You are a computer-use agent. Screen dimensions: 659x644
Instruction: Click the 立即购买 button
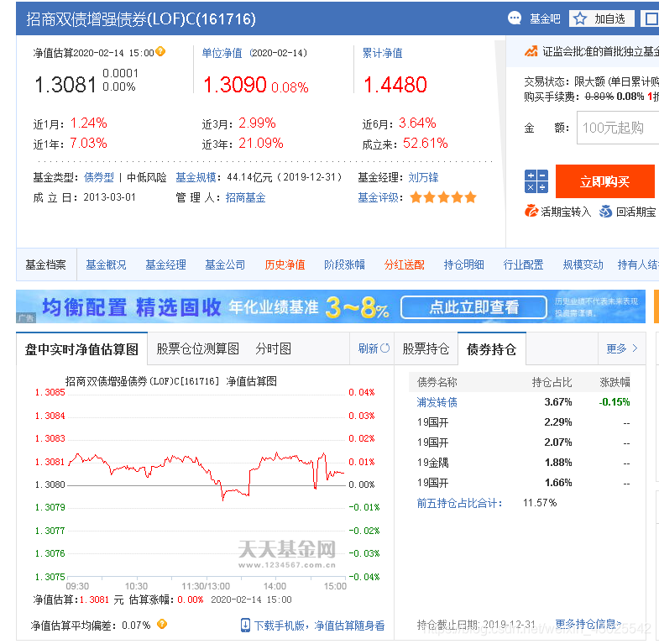[x=604, y=181]
